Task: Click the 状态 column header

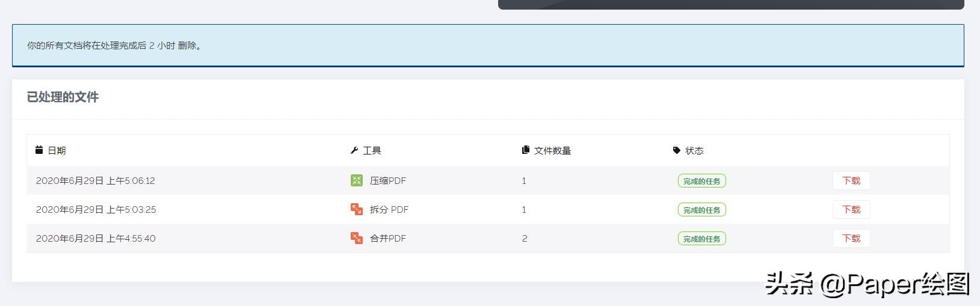Action: point(694,150)
